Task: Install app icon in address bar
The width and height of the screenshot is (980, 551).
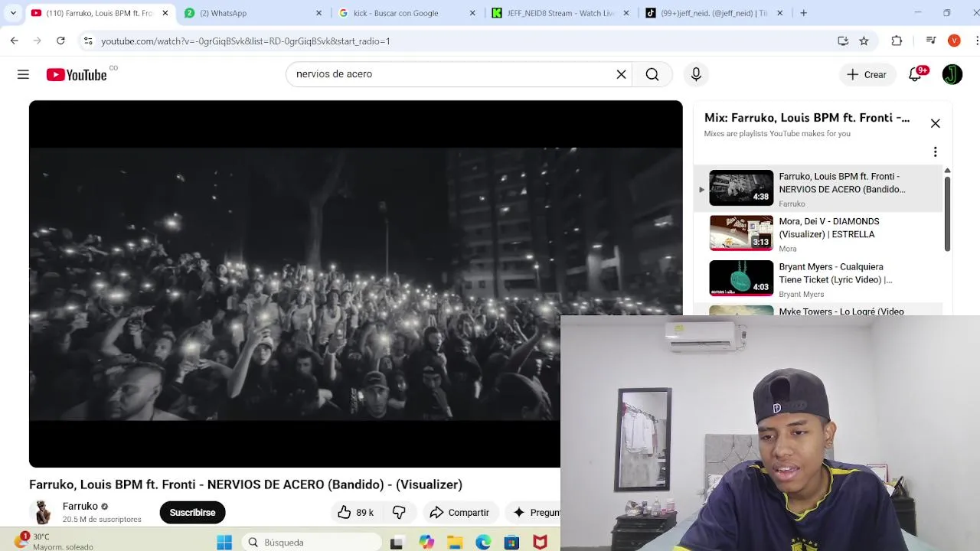Action: click(843, 41)
